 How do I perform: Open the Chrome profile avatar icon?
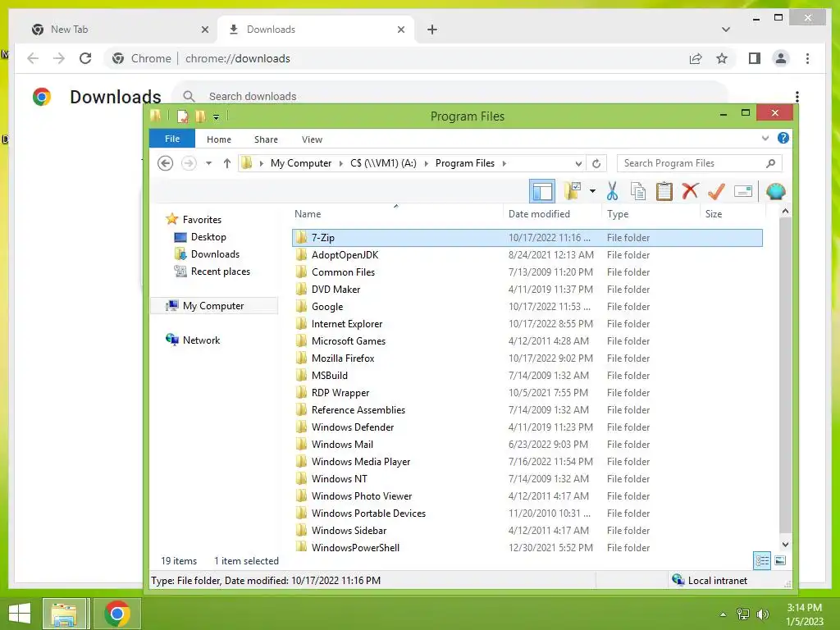781,58
